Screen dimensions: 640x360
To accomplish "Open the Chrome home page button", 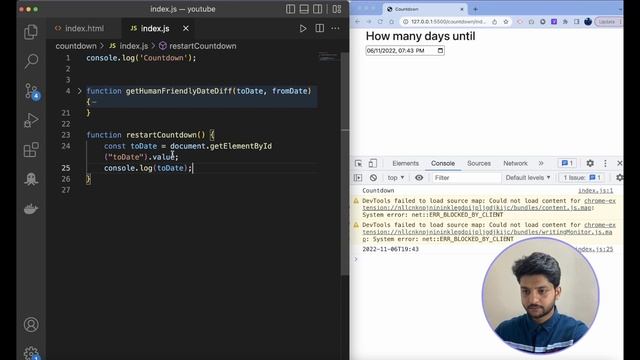I will coord(391,22).
